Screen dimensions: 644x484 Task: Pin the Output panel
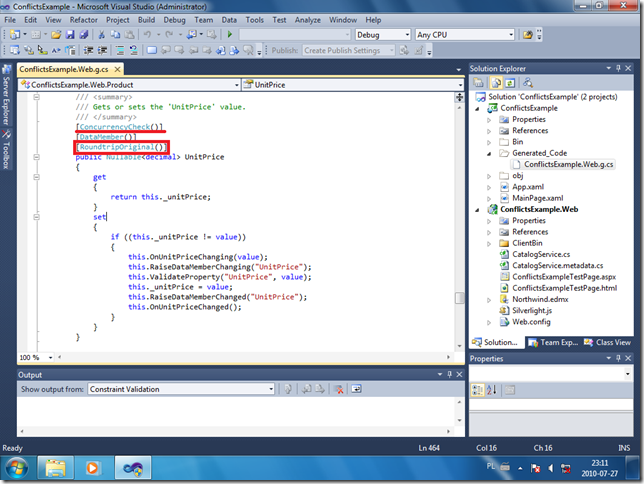pyautogui.click(x=449, y=374)
